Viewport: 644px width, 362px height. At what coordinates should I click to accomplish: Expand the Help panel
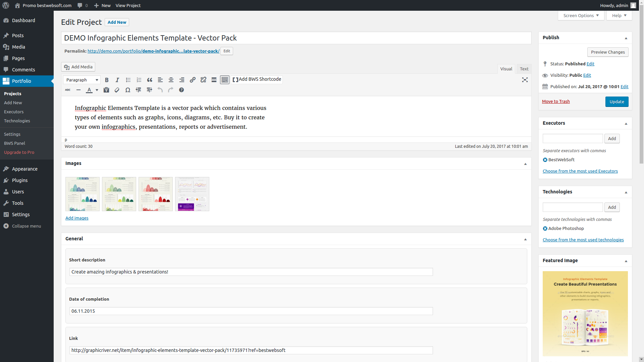[619, 15]
